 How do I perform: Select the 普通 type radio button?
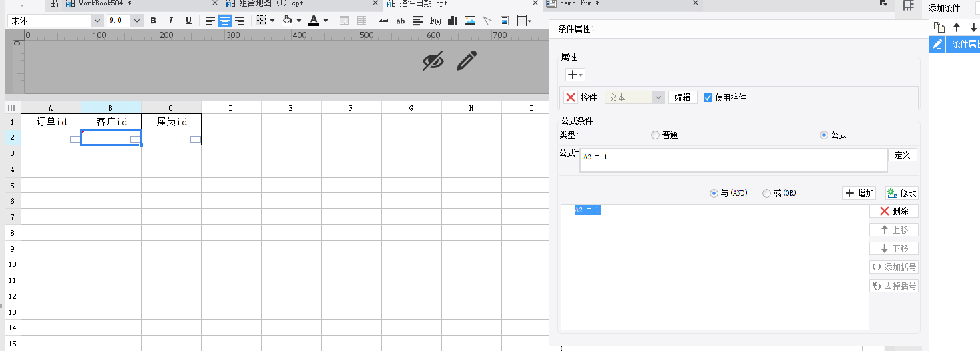point(655,135)
